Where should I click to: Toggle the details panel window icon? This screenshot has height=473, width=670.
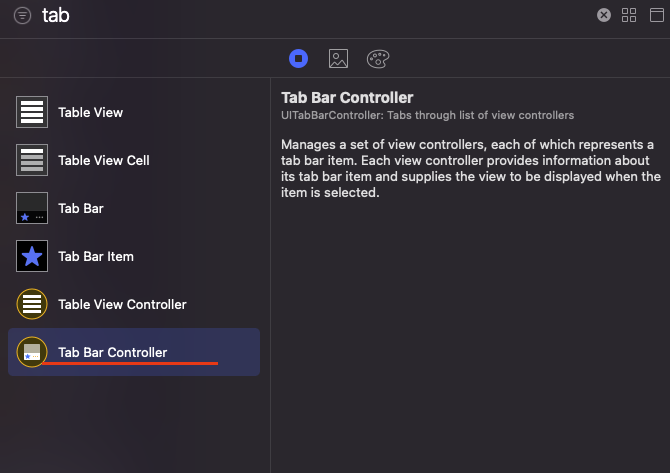point(657,15)
